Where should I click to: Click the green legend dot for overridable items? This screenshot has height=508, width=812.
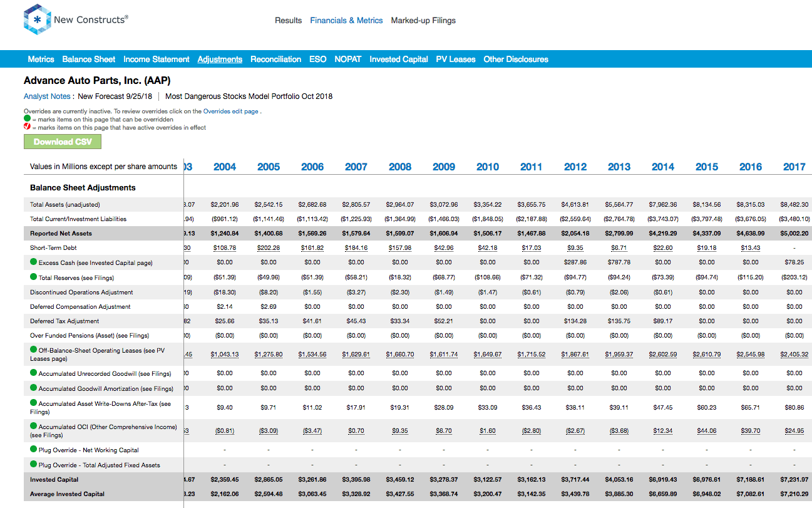[27, 119]
